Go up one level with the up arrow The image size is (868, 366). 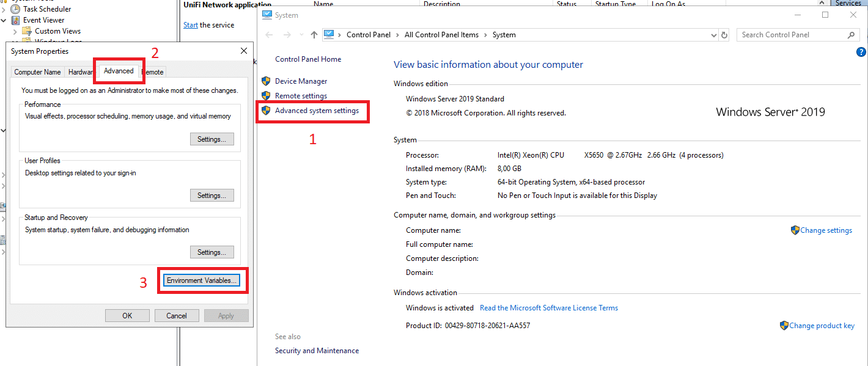click(314, 35)
